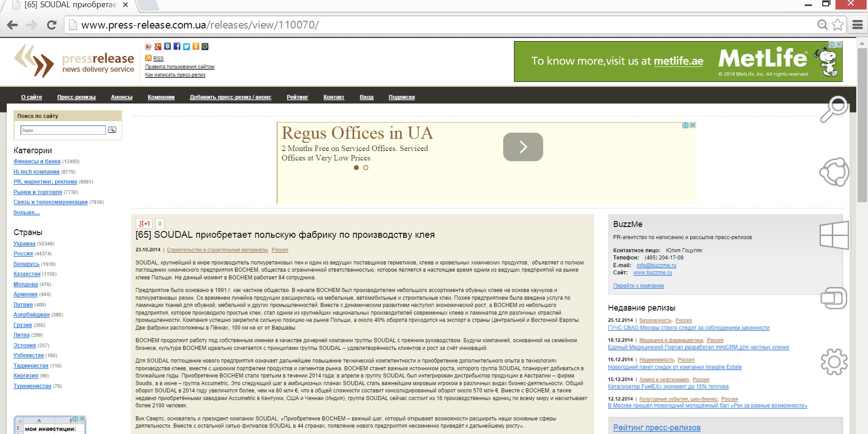This screenshot has width=868, height=434.
Task: Expand more categories via 'больше...'
Action: click(27, 212)
